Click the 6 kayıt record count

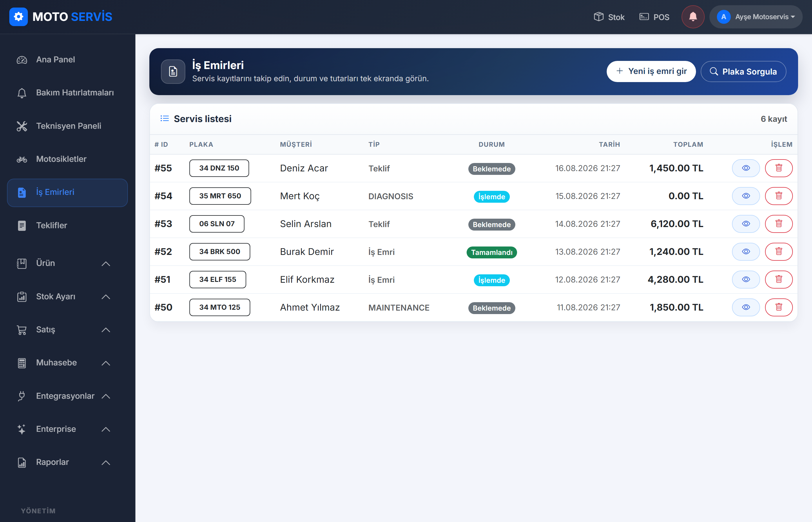(774, 119)
